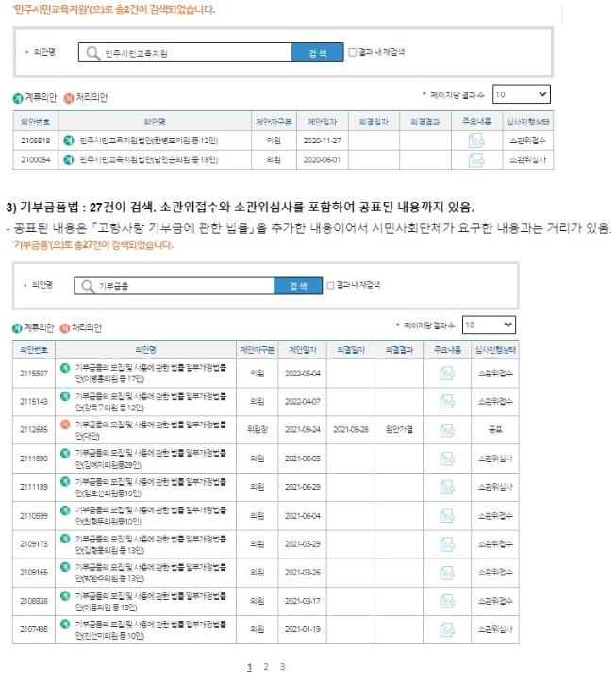Open lower results-per-page dropdown

(489, 325)
